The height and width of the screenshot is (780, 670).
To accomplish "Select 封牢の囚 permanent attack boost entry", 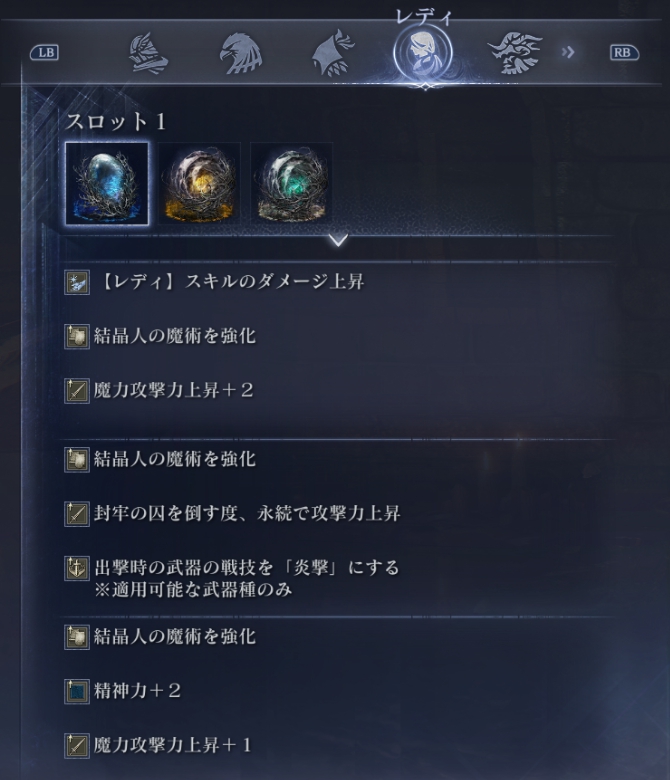I will (x=232, y=514).
